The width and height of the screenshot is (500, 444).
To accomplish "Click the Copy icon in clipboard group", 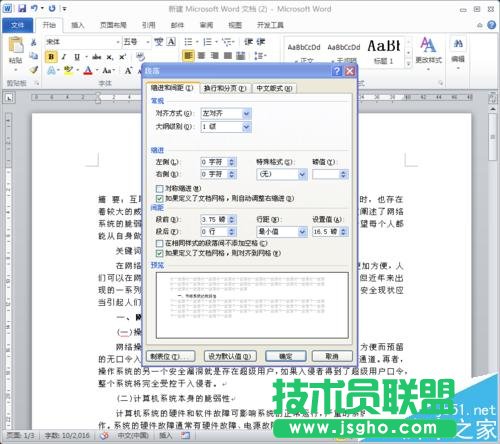I will (x=33, y=56).
